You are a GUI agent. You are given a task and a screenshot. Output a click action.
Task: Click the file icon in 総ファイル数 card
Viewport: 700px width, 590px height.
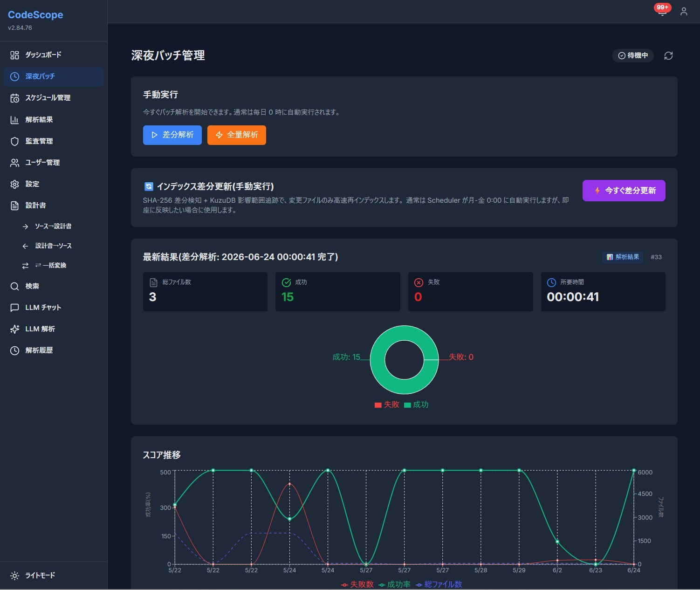point(153,282)
